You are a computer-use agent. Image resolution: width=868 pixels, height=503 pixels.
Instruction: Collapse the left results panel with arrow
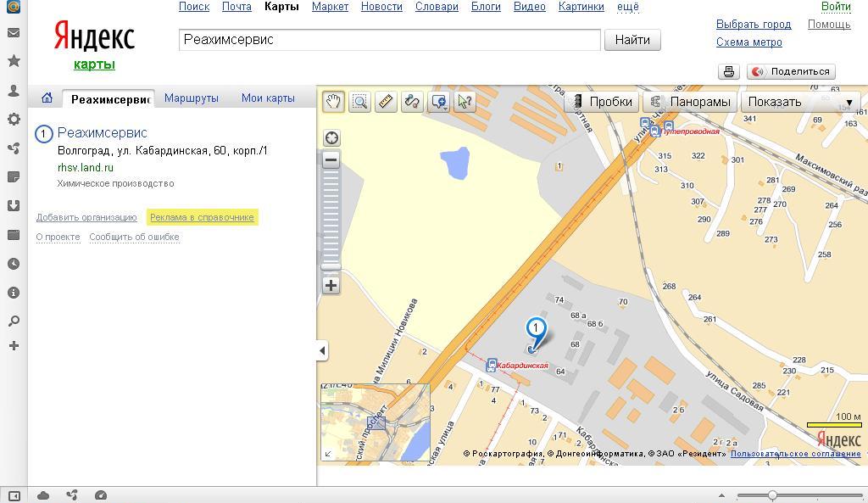pos(322,350)
